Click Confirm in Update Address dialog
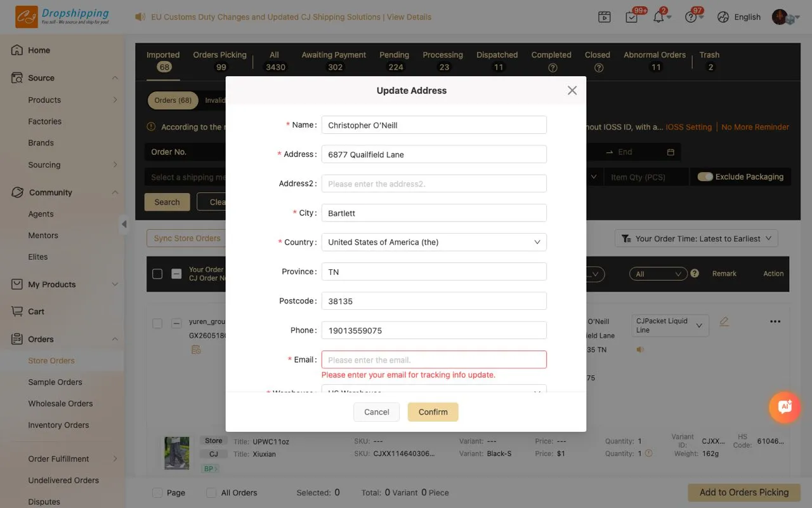812x508 pixels. (433, 412)
